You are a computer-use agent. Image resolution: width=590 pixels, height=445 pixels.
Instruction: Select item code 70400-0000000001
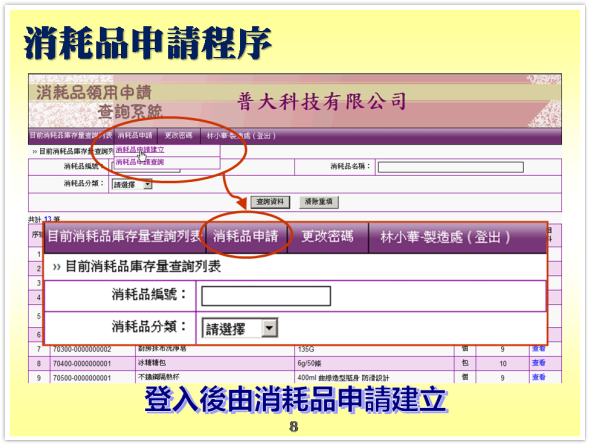point(82,363)
